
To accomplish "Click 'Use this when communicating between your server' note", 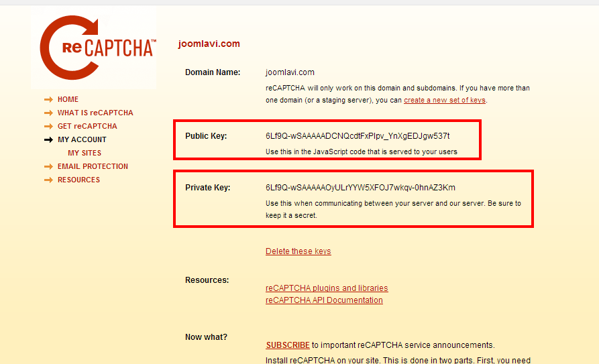I will coord(394,209).
